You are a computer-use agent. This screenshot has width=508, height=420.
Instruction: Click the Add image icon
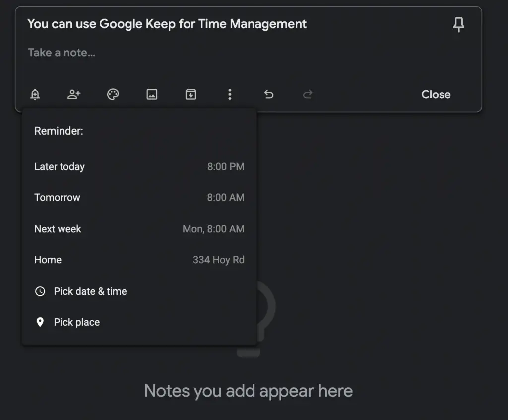click(x=152, y=94)
